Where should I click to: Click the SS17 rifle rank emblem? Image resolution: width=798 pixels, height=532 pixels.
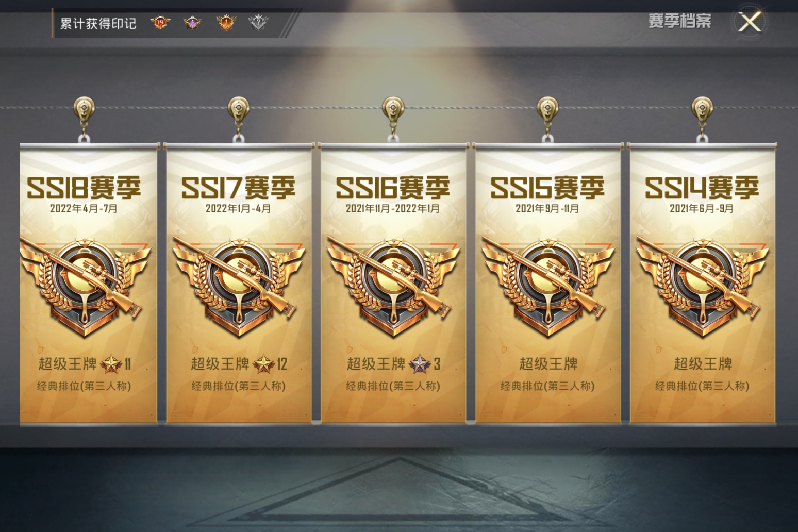(238, 286)
